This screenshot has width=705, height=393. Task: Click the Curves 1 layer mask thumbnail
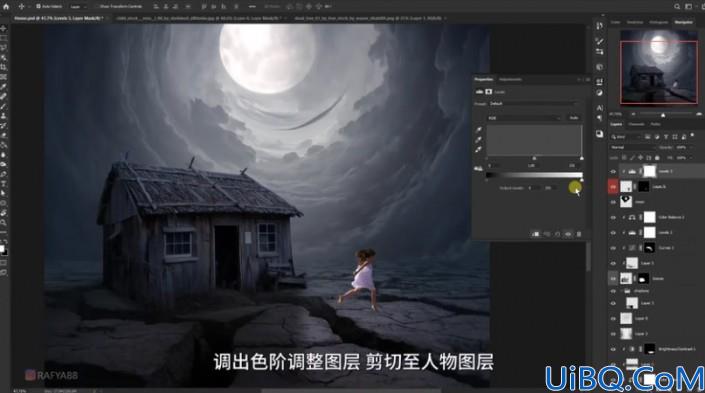tap(649, 248)
